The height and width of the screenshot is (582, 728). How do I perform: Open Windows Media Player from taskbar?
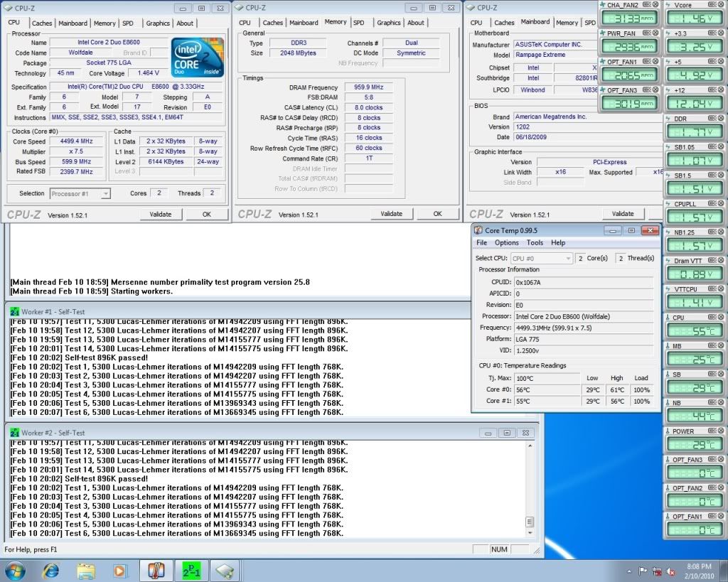tap(119, 571)
